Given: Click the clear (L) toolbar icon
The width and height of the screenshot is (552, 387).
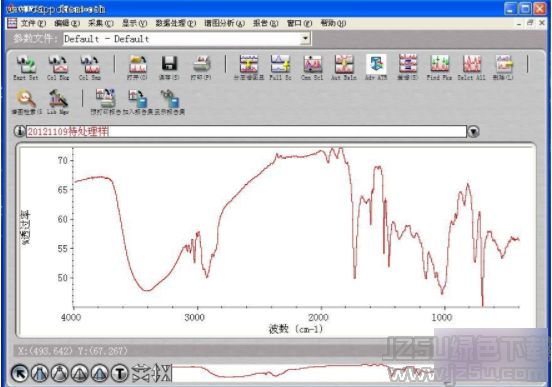Looking at the screenshot, I should (503, 68).
